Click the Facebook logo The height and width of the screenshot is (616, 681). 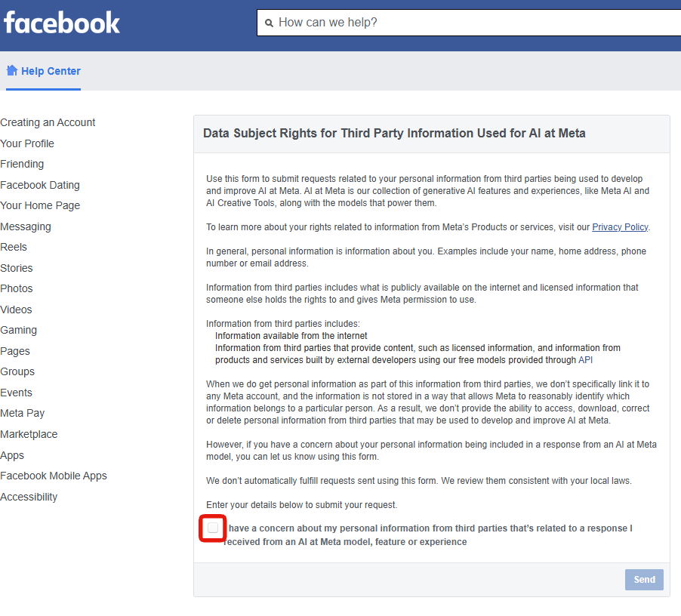click(x=62, y=23)
